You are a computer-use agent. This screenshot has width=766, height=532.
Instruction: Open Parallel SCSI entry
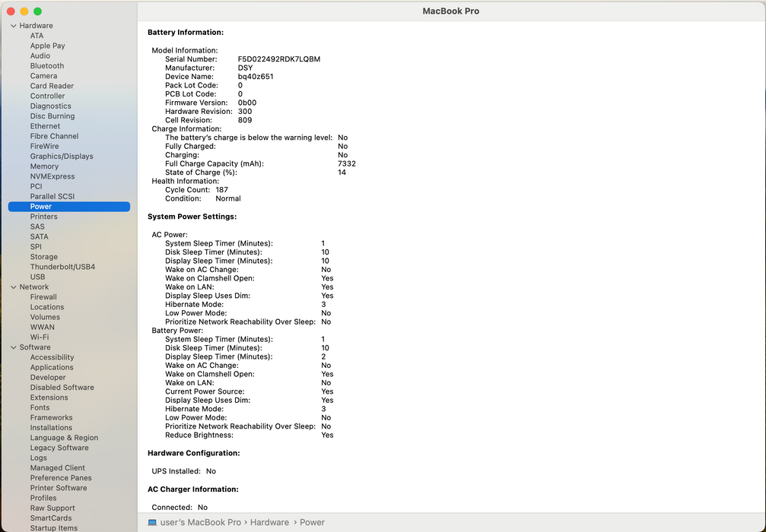(x=52, y=197)
